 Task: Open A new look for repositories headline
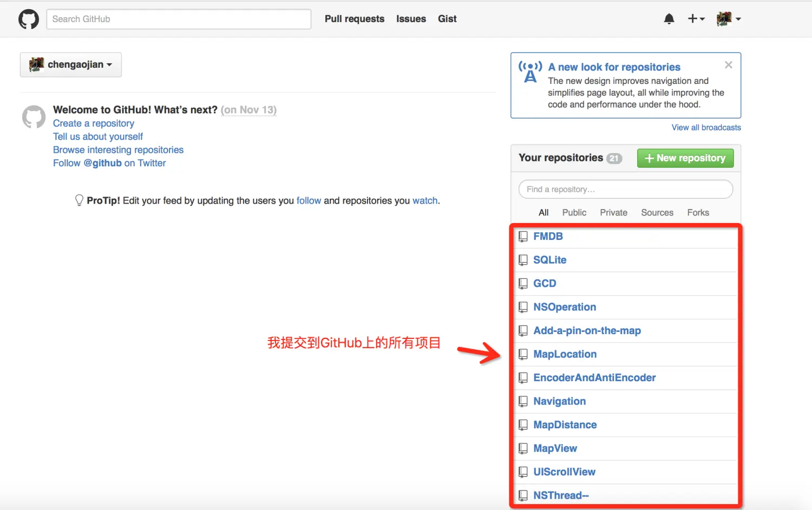614,67
